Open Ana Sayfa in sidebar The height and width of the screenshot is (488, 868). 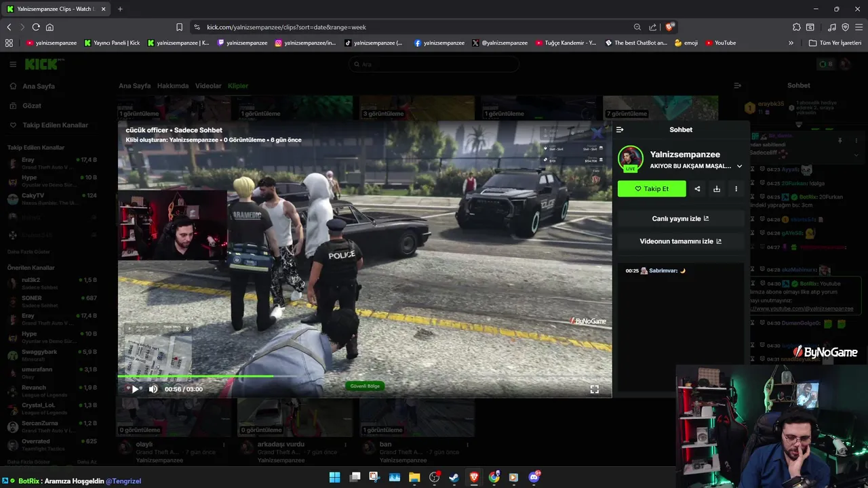coord(33,86)
